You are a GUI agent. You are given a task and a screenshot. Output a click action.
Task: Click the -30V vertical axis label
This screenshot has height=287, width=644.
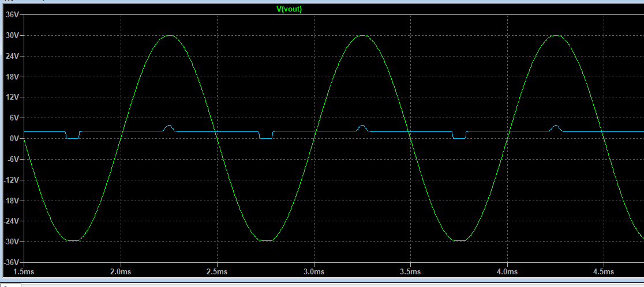[11, 242]
